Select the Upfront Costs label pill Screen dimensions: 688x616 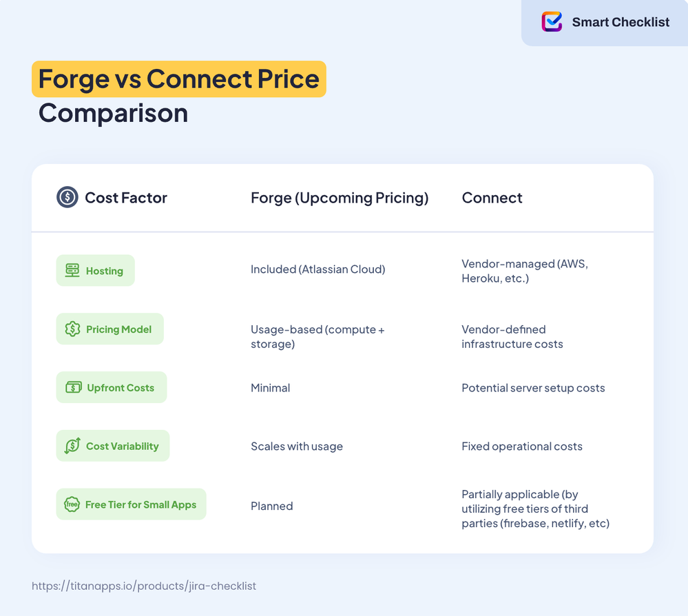pos(112,387)
